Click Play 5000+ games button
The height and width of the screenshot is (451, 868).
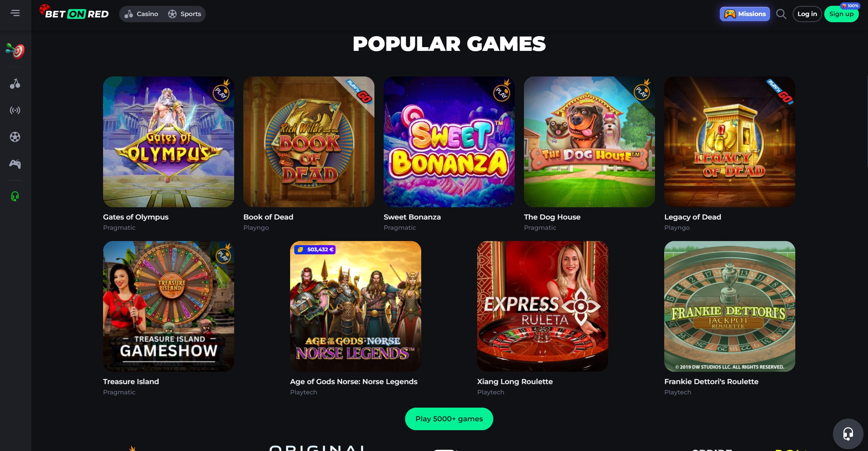pyautogui.click(x=449, y=419)
